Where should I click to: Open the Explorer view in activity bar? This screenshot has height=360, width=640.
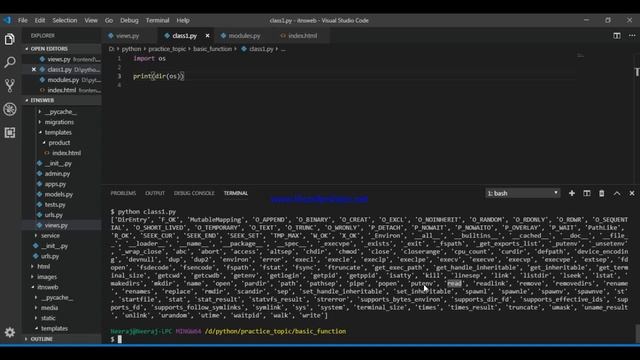pos(10,39)
